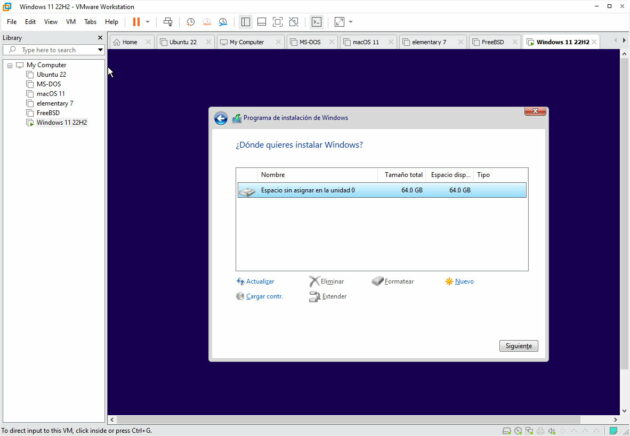Viewport: 630px width, 436px height.
Task: Switch to the Ubuntu 22 tab
Action: 183,42
